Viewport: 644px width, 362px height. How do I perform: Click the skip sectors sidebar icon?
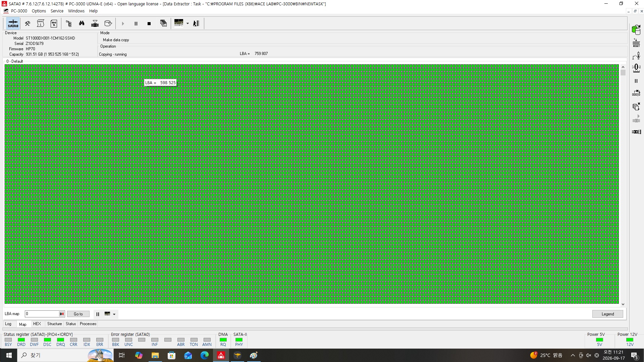[636, 93]
